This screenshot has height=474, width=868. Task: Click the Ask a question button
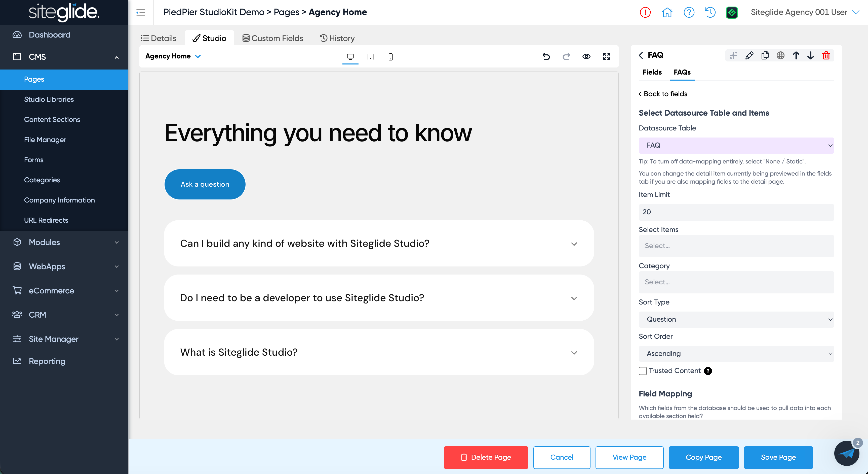coord(205,184)
